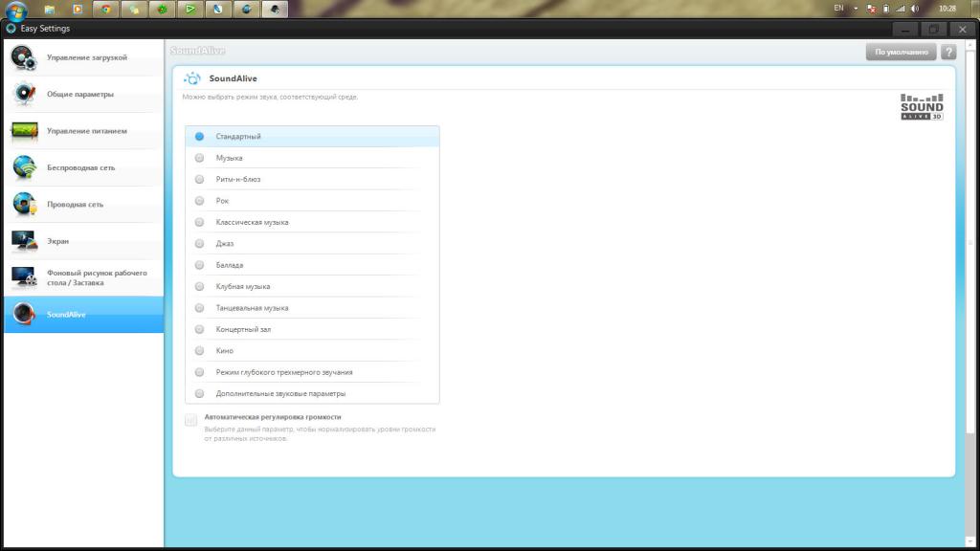980x551 pixels.
Task: Open the Проводная сеть icon
Action: click(24, 205)
